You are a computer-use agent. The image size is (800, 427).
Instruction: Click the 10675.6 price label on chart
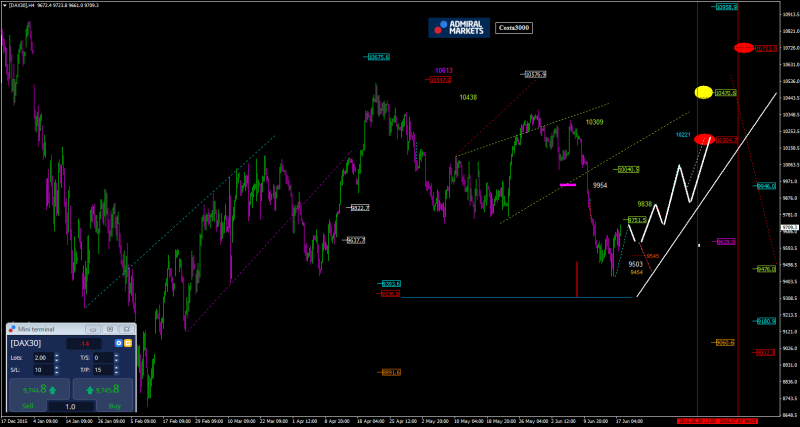click(x=378, y=57)
